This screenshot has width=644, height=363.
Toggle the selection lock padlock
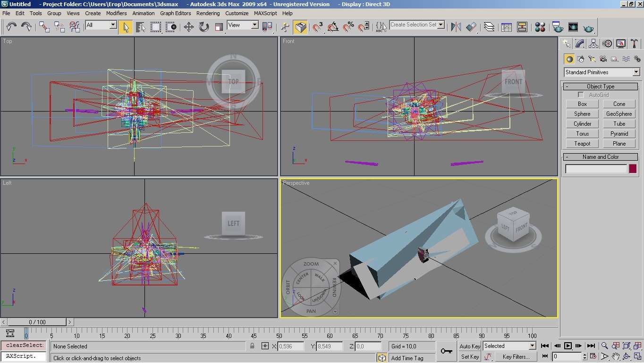[253, 346]
